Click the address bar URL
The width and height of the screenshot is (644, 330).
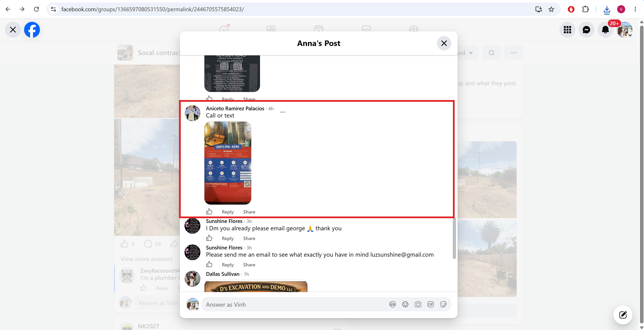(x=152, y=9)
